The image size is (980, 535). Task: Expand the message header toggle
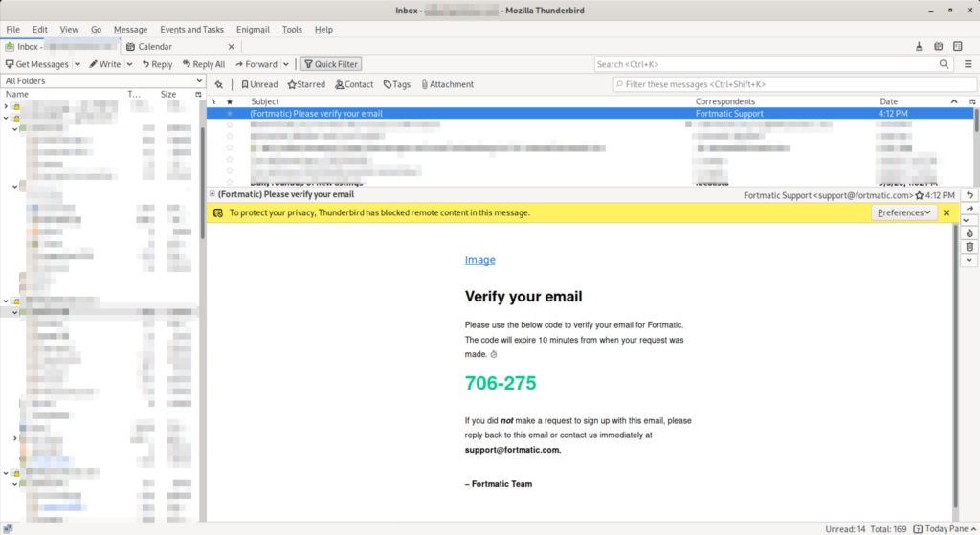(212, 194)
